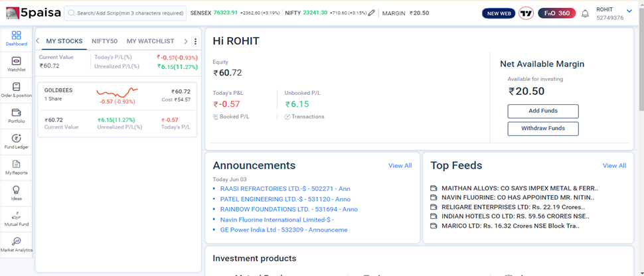Click the Transactions icon
The width and height of the screenshot is (644, 276).
point(287,117)
